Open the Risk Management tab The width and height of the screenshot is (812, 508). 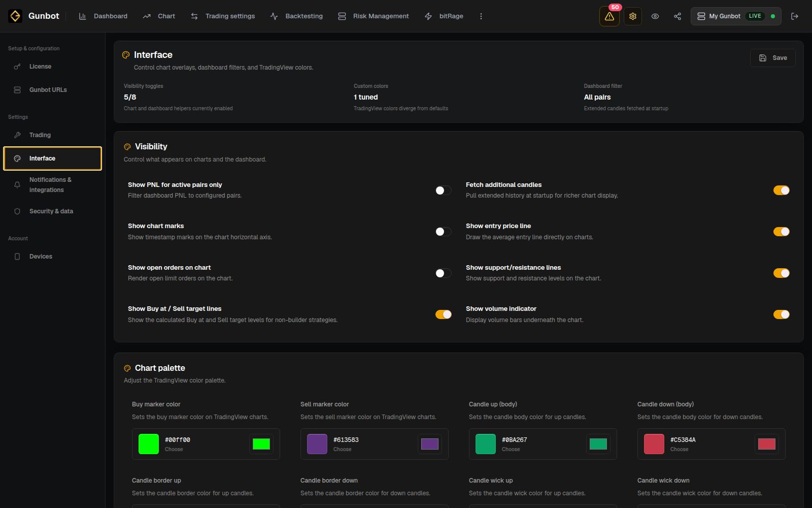374,16
